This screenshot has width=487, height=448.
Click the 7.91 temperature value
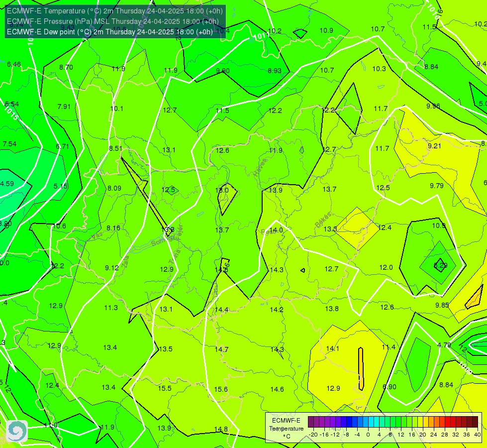[64, 107]
